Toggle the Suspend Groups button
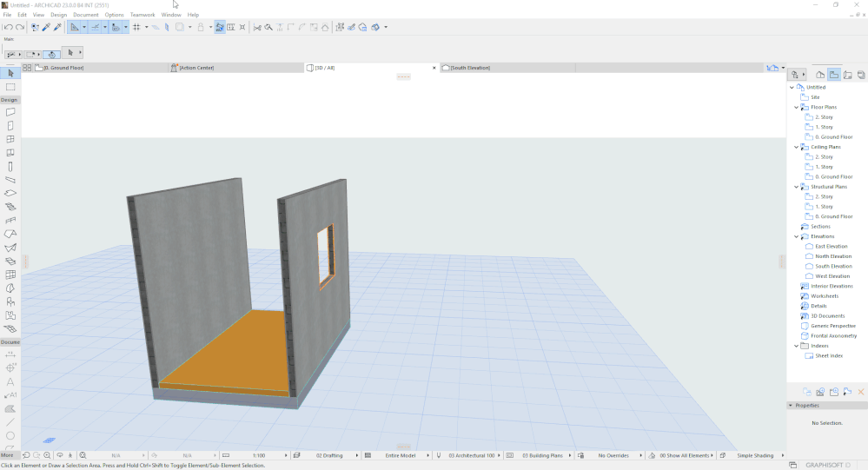Screen dimensions: 868x470 pyautogui.click(x=220, y=27)
